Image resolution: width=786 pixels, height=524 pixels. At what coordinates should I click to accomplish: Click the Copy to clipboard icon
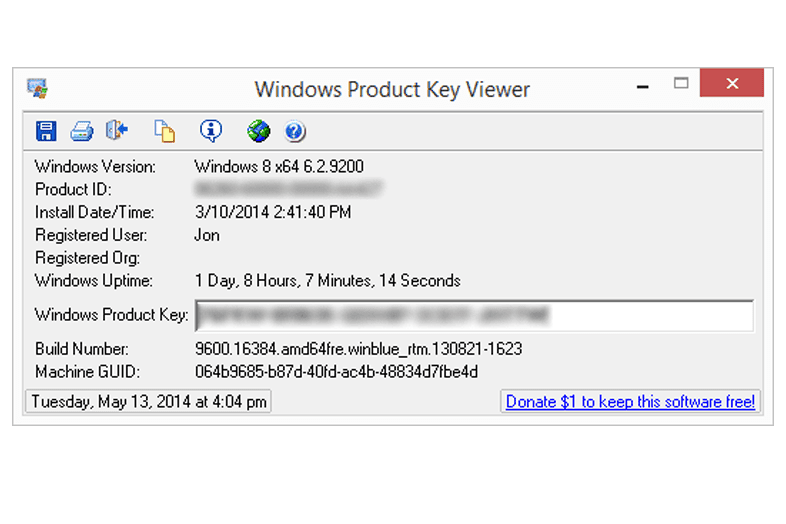pos(164,131)
